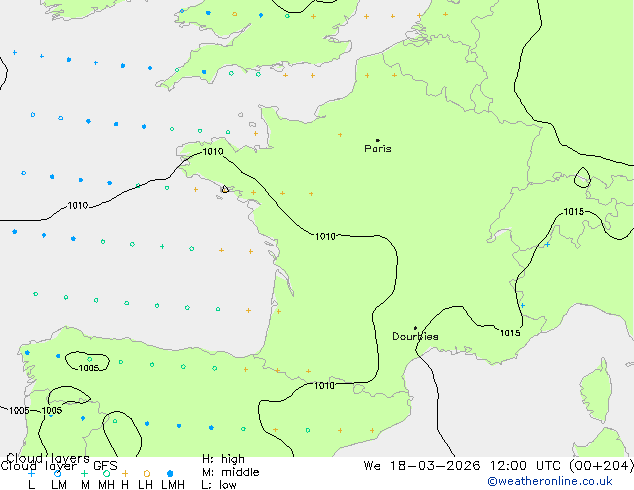Click the 1015 isobar label near Switzerland
The width and height of the screenshot is (634, 490).
pos(573,212)
